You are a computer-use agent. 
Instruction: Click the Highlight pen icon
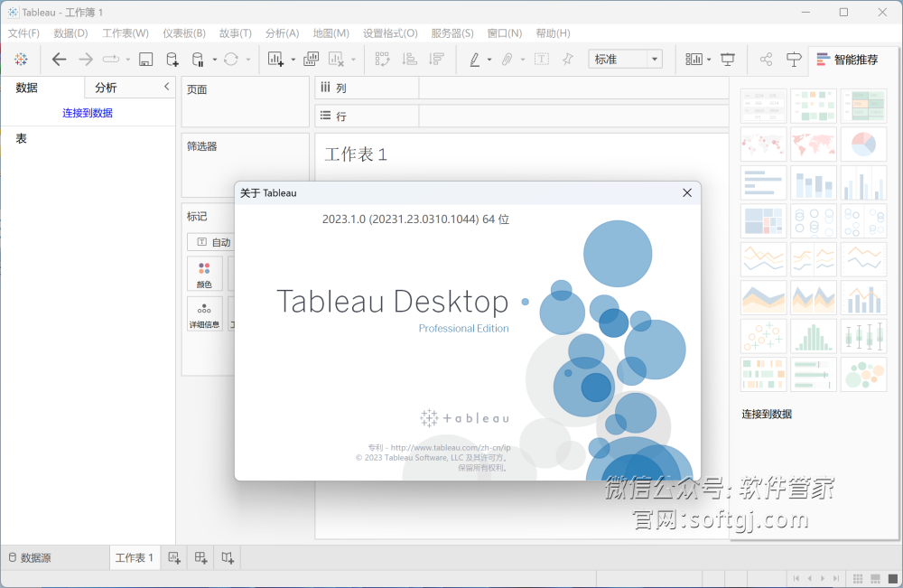point(476,59)
